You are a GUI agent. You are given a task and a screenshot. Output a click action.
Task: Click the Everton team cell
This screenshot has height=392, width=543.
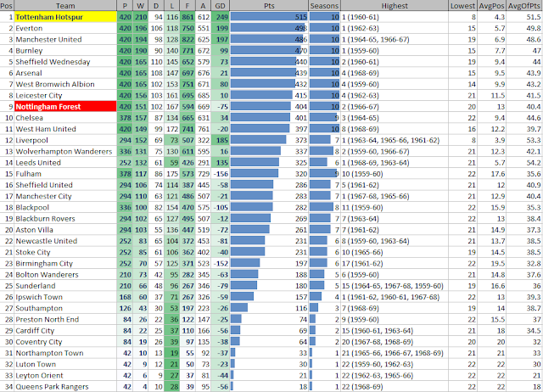(65, 28)
